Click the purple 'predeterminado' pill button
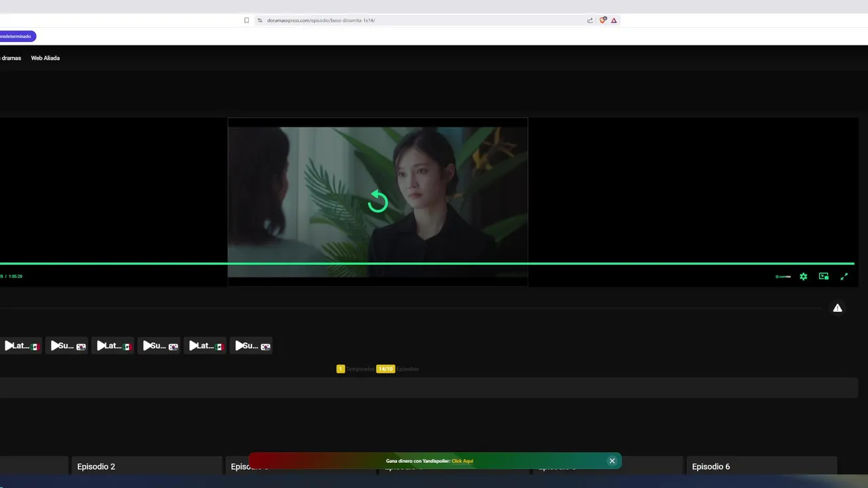The image size is (868, 488). coord(18,36)
